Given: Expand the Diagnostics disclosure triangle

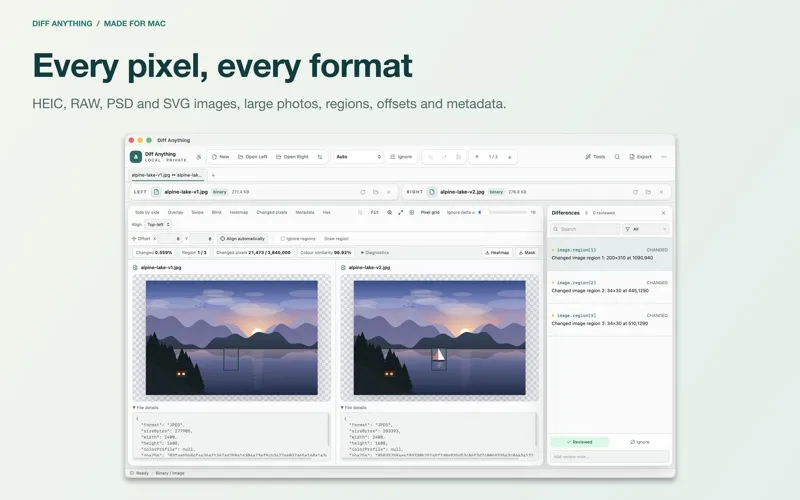Looking at the screenshot, I should pyautogui.click(x=363, y=253).
